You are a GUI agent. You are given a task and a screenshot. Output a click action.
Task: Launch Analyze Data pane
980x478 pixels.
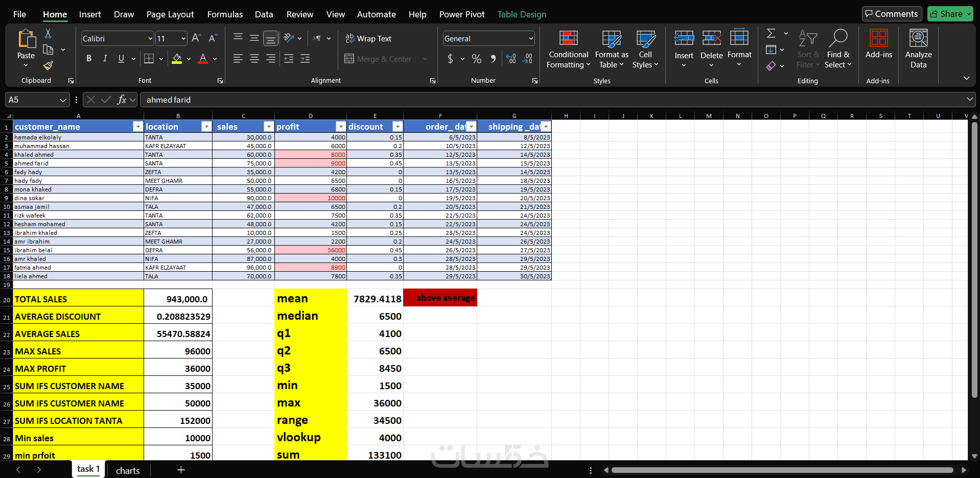click(918, 50)
